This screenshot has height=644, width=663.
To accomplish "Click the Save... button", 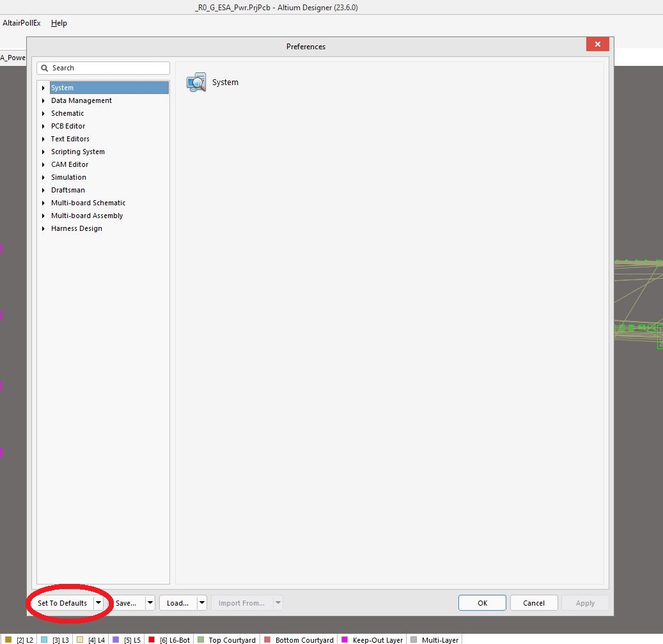I will coord(126,603).
